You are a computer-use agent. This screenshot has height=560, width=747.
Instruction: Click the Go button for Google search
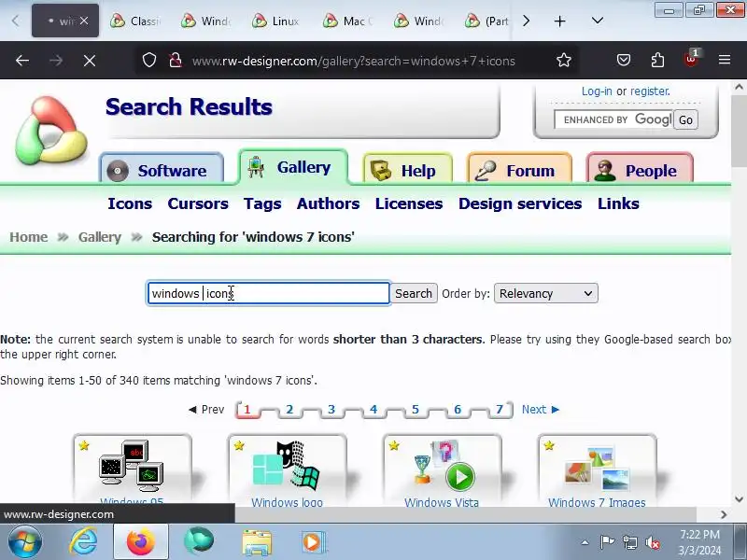[685, 119]
